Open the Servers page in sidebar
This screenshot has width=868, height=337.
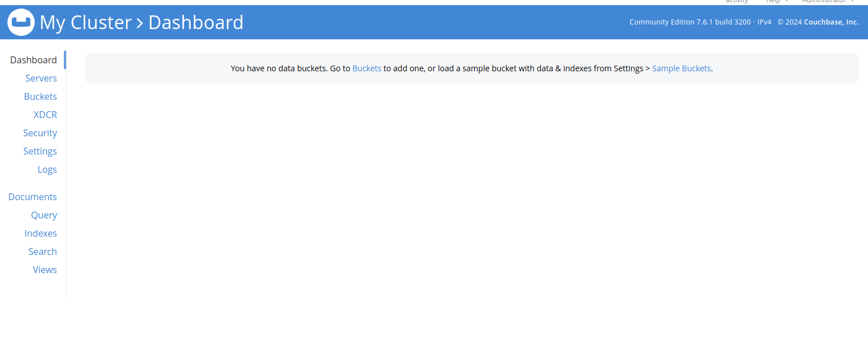41,78
